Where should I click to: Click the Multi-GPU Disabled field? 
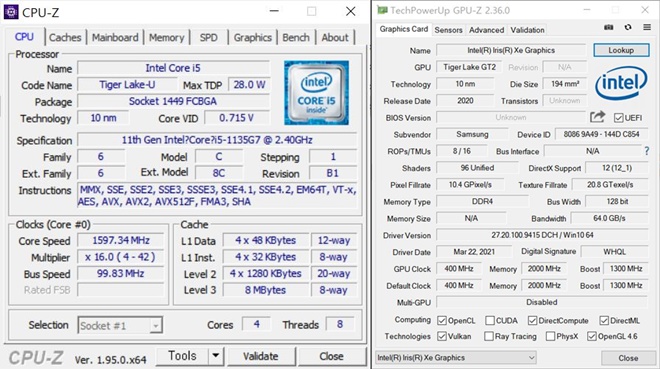coord(542,302)
